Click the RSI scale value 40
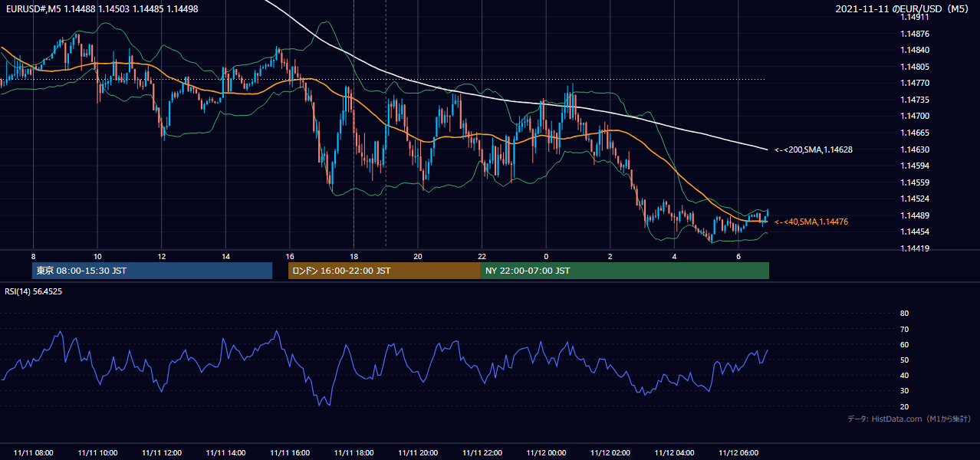The height and width of the screenshot is (460, 980). (x=904, y=376)
